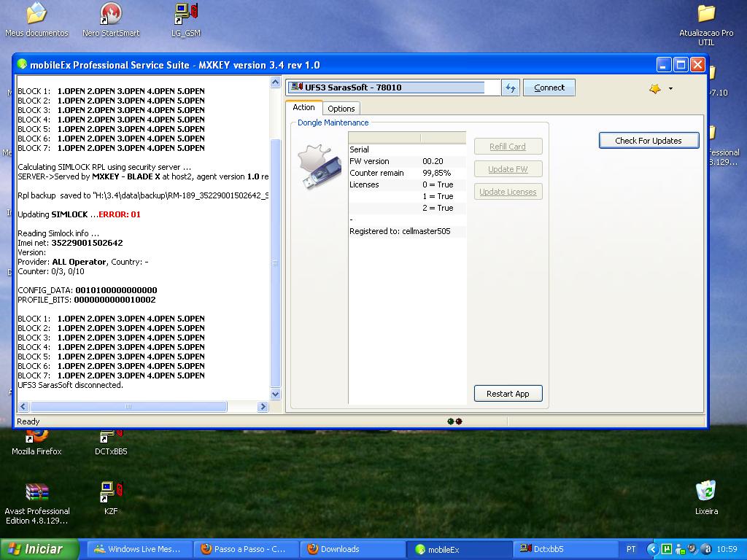Open the Atualizacao Pro UTIL folder

click(705, 15)
